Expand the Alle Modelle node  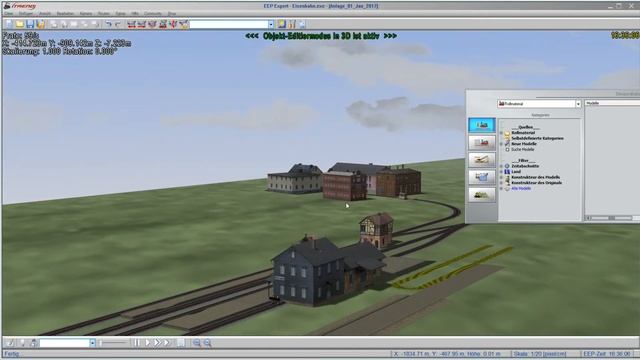coord(501,189)
